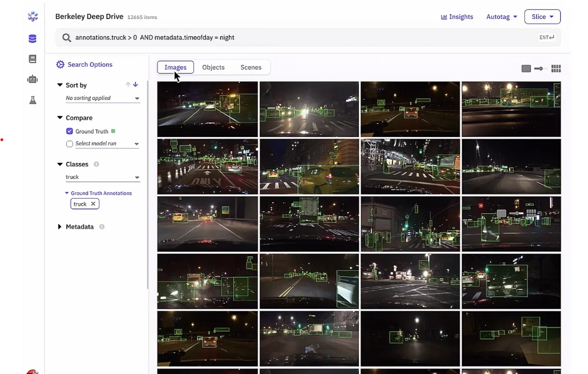Click the Search Options link
The image size is (588, 374).
click(90, 64)
